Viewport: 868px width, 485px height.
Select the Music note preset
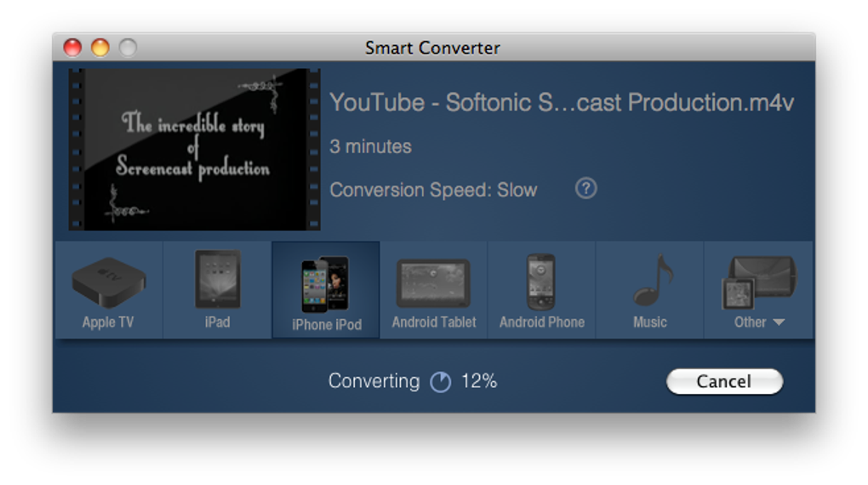tap(650, 290)
